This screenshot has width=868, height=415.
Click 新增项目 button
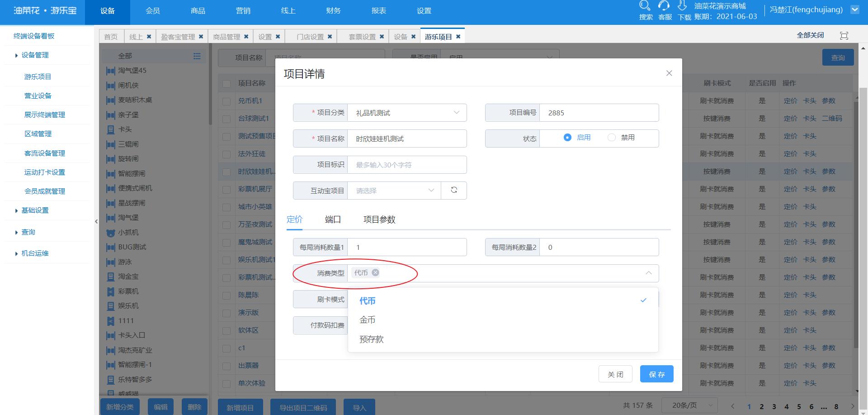point(240,407)
